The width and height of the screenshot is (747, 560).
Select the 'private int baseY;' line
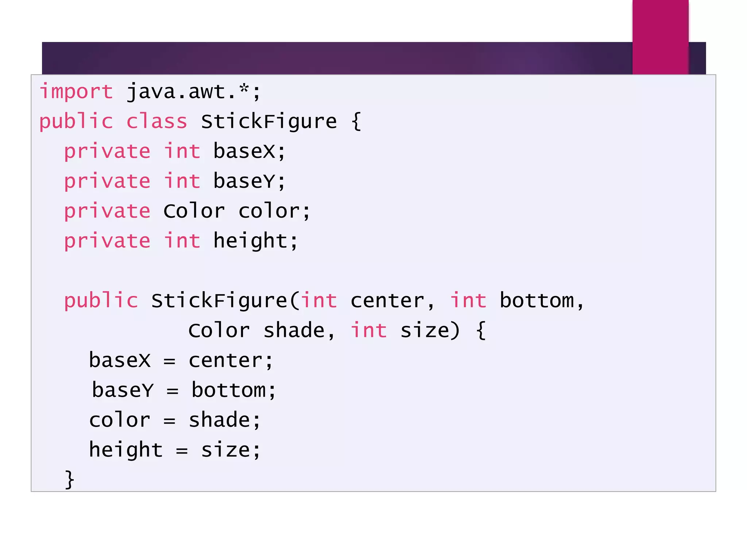175,181
